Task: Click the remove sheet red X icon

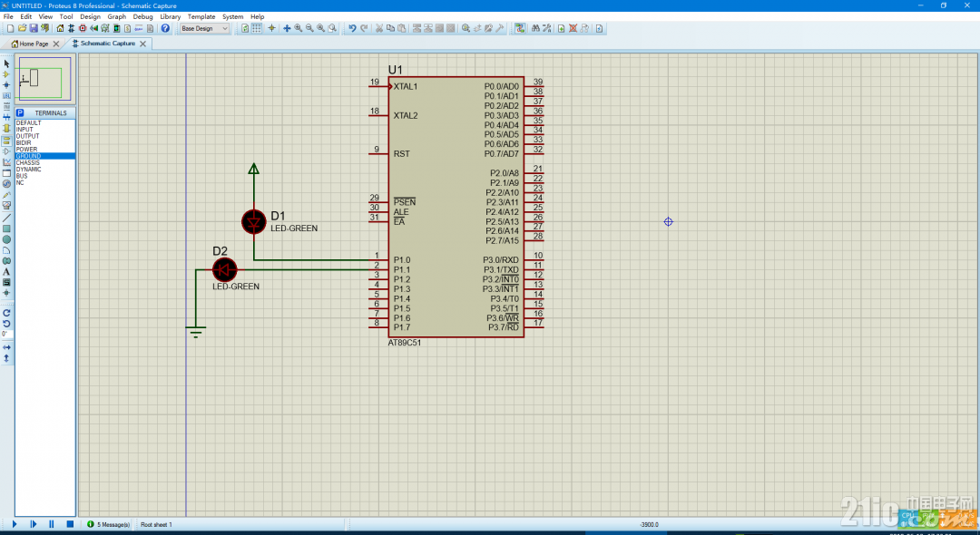Action: pyautogui.click(x=573, y=28)
